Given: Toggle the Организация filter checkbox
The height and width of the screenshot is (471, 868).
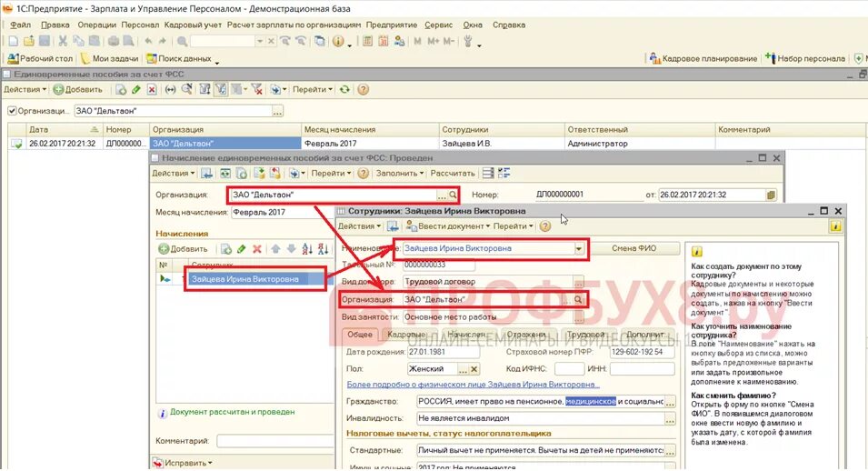Looking at the screenshot, I should 12,111.
